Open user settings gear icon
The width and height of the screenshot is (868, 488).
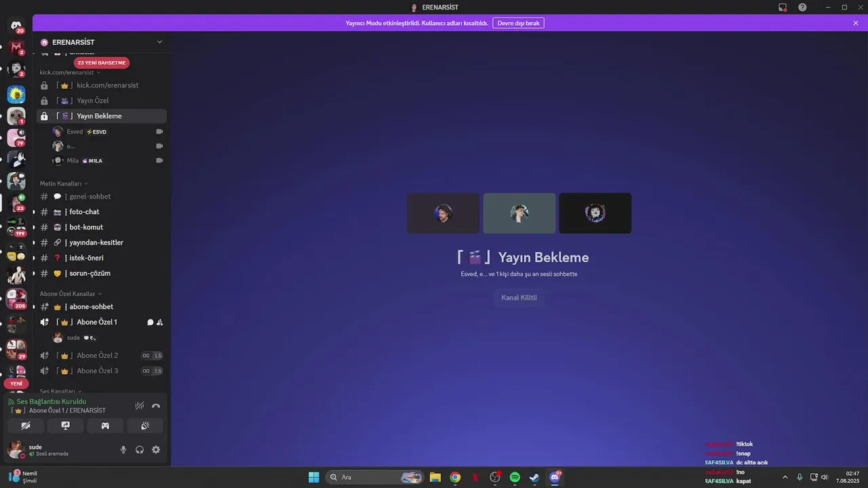click(x=156, y=449)
